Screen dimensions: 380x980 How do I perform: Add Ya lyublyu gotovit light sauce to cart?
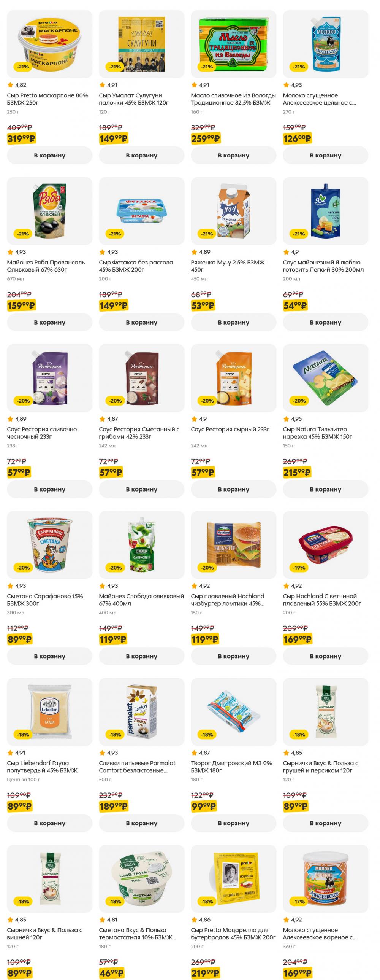pyautogui.click(x=325, y=322)
